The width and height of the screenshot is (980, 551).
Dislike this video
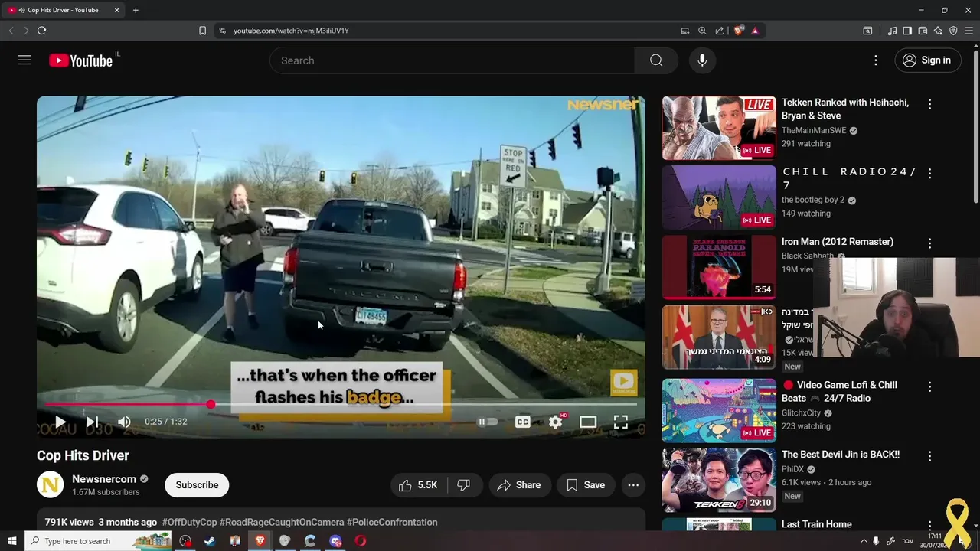pyautogui.click(x=463, y=485)
